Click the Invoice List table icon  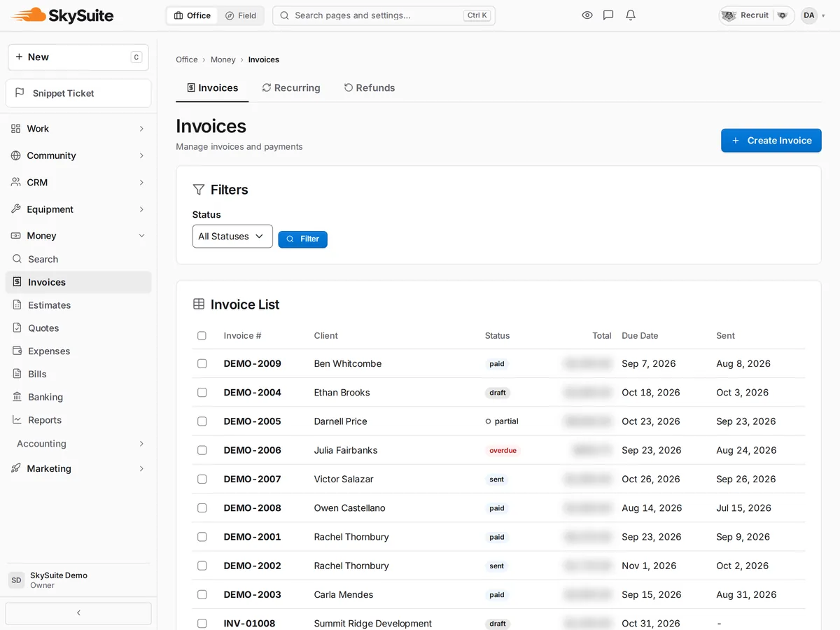point(199,304)
